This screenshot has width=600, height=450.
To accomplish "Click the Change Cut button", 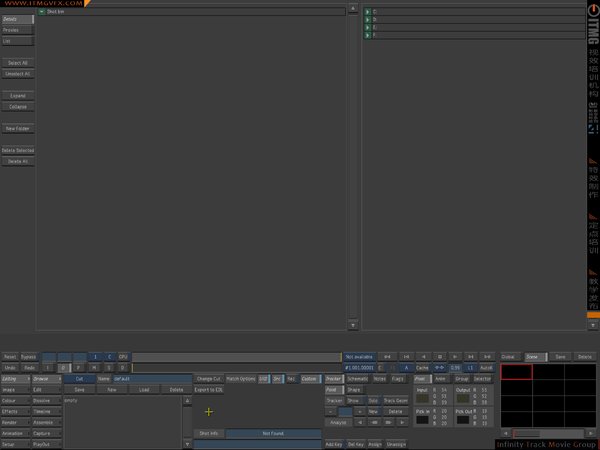I will tap(209, 379).
